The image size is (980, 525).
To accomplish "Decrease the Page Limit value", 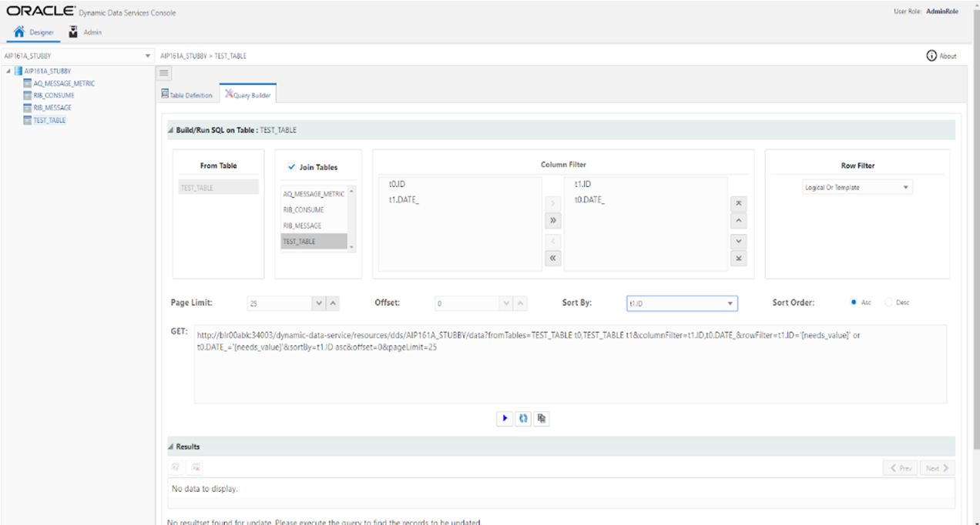I will pos(319,303).
